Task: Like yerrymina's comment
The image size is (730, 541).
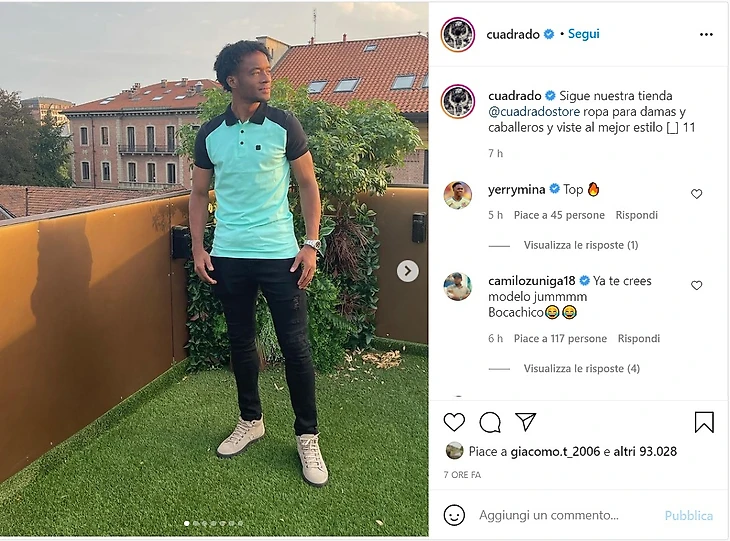Action: 696,194
